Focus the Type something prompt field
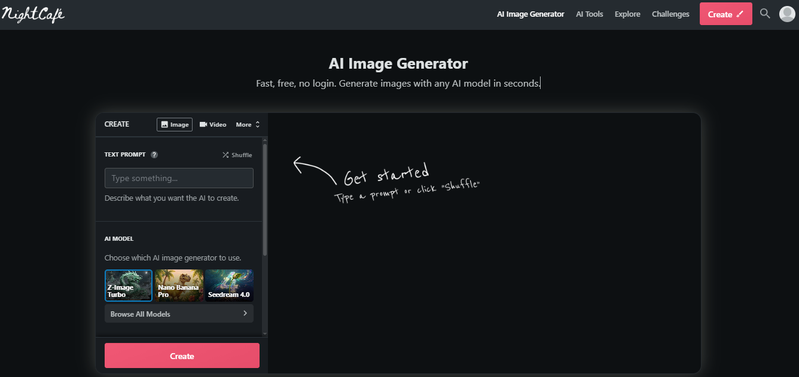The width and height of the screenshot is (799, 377). click(x=179, y=178)
